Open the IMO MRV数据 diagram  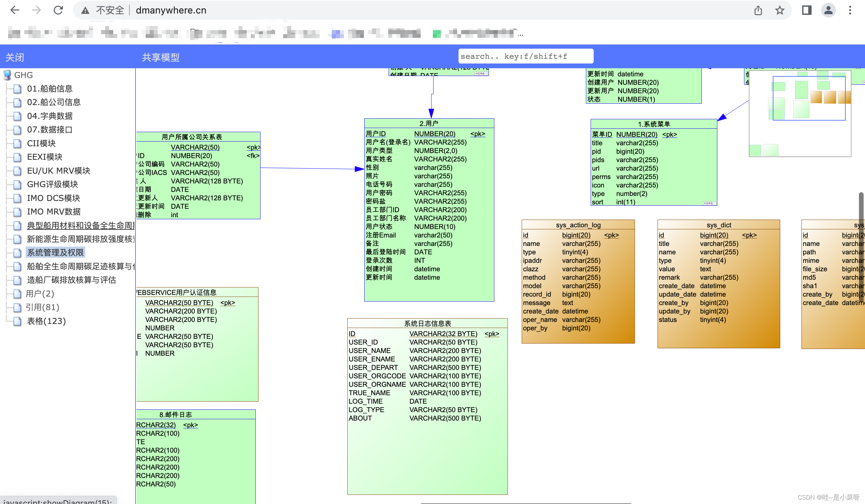[x=54, y=212]
